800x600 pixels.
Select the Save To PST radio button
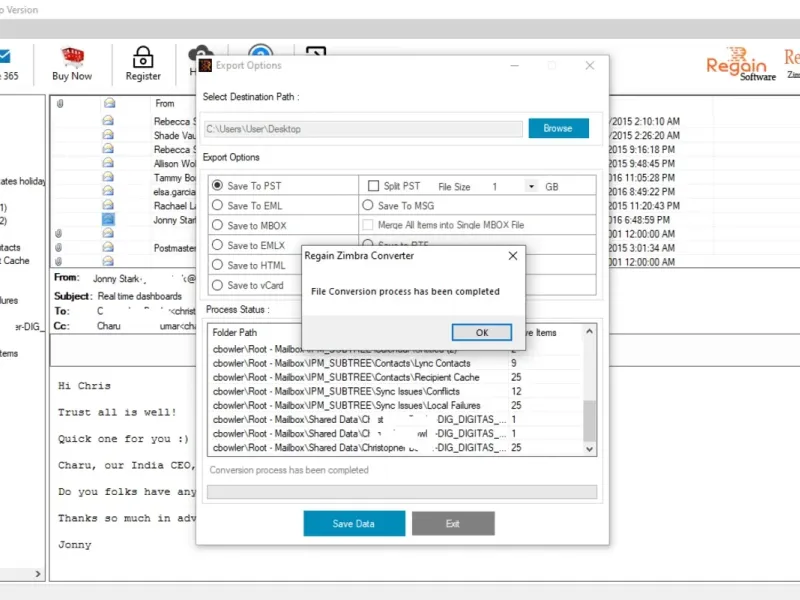point(217,185)
